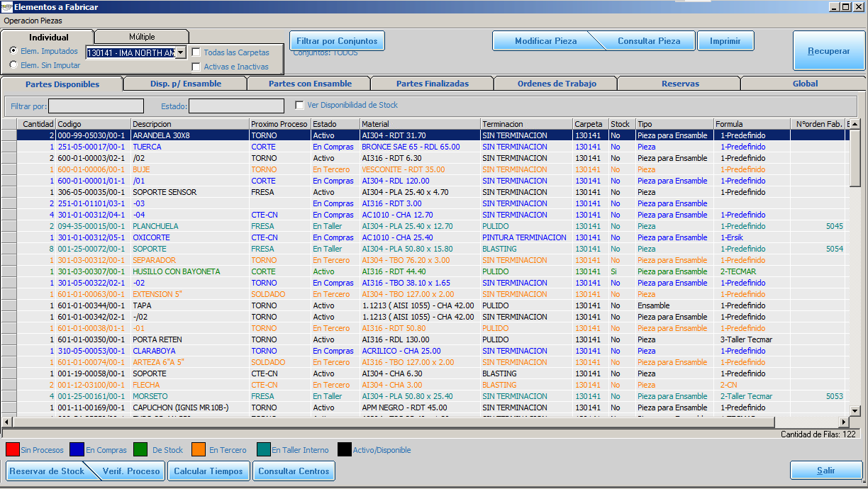868x489 pixels.
Task: Check the Activas e Inactivas option
Action: tap(196, 67)
